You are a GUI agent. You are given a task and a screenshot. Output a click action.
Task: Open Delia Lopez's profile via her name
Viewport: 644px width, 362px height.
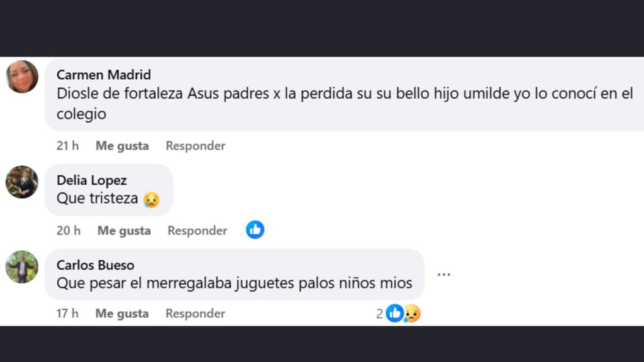click(x=91, y=180)
